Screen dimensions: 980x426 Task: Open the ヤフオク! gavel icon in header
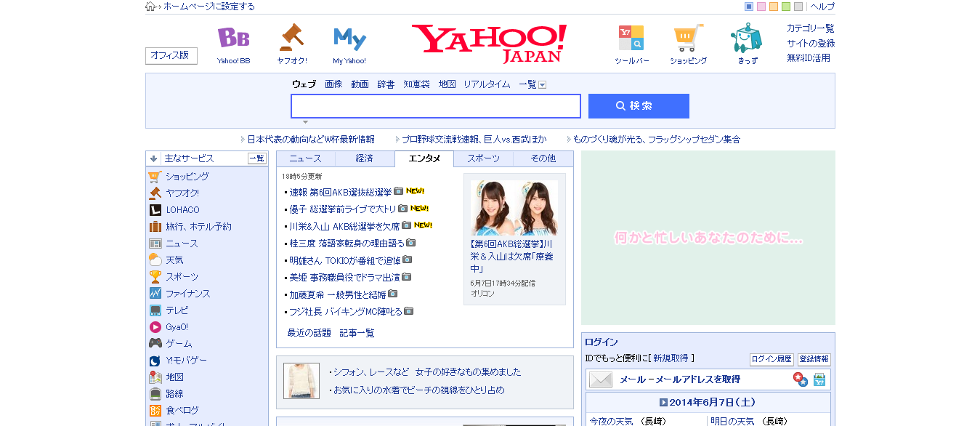tap(291, 38)
